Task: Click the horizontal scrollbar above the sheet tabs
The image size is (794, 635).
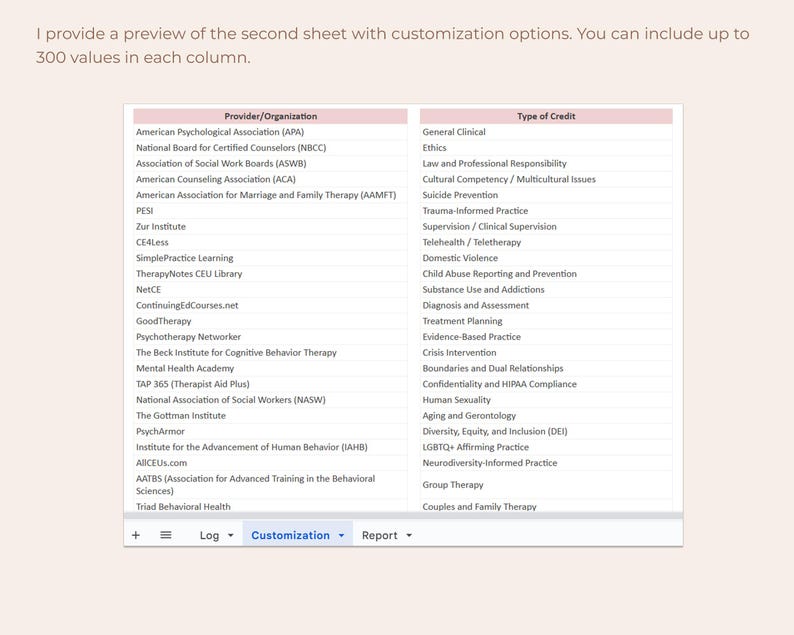Action: (403, 515)
